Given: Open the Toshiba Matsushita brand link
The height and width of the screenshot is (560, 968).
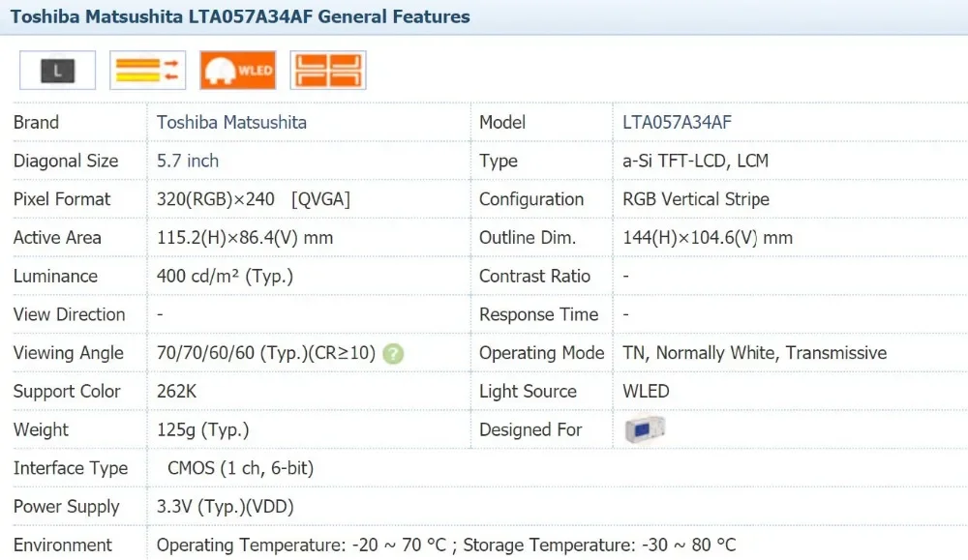Looking at the screenshot, I should tap(231, 123).
